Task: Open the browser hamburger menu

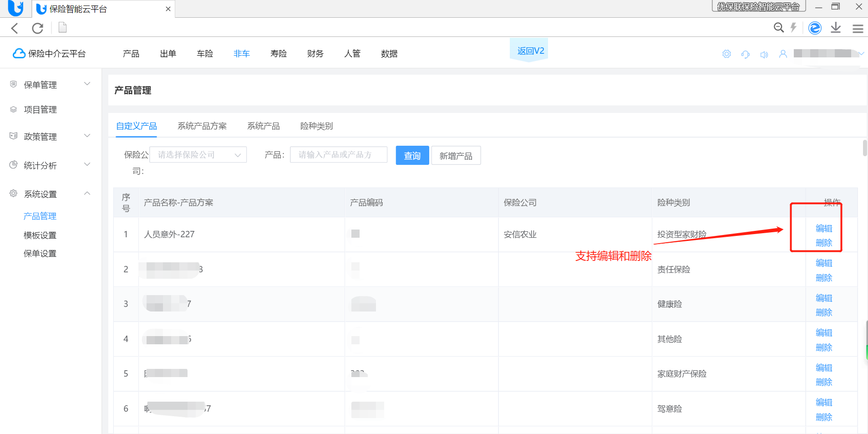Action: 858,29
